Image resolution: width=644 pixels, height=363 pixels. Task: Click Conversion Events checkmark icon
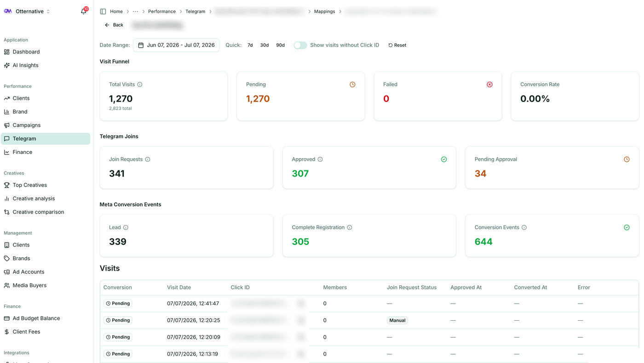tap(627, 227)
